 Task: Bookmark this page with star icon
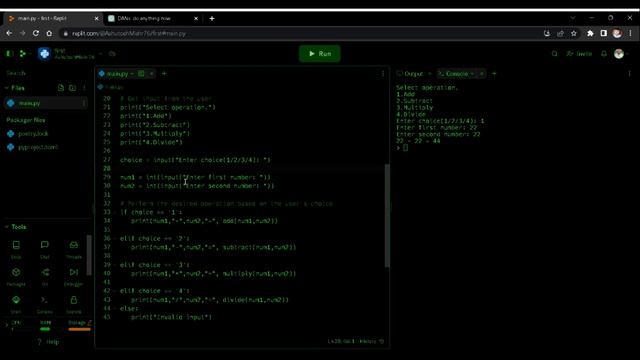pos(573,33)
